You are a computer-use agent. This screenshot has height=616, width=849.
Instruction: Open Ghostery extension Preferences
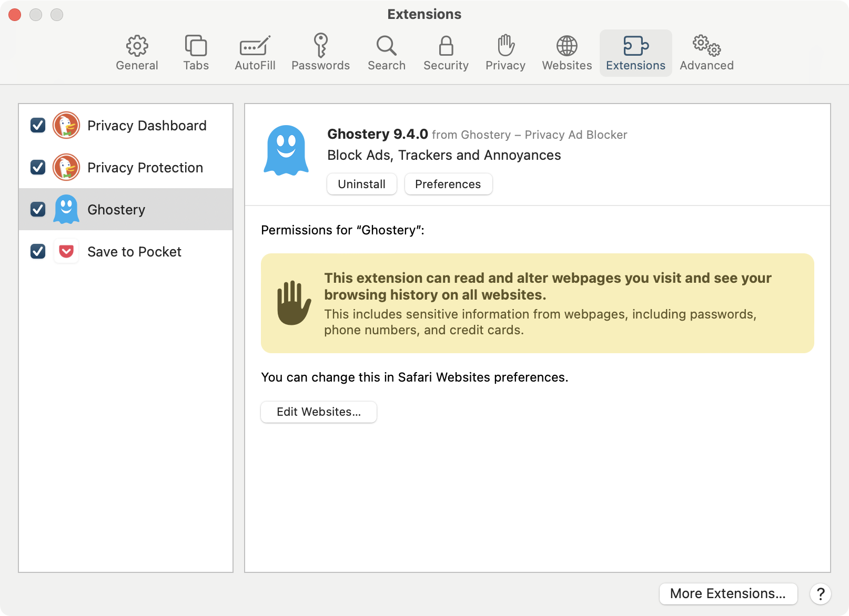coord(448,184)
